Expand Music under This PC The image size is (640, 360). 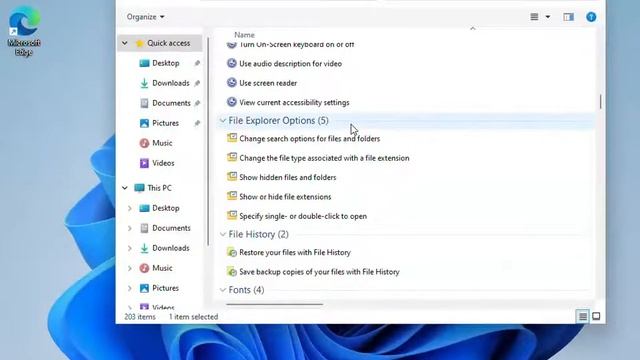[x=130, y=268]
